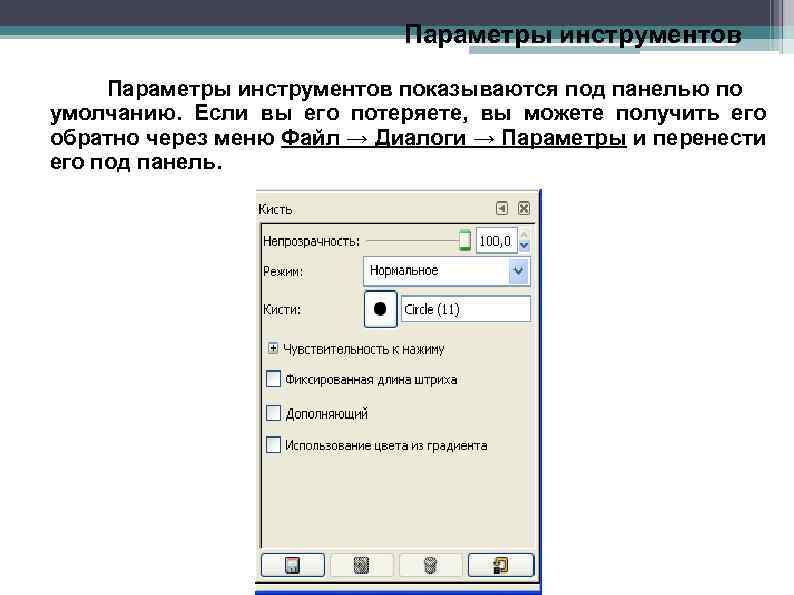This screenshot has height=595, width=794.
Task: Click the underlined Параметры text
Action: coord(564,138)
